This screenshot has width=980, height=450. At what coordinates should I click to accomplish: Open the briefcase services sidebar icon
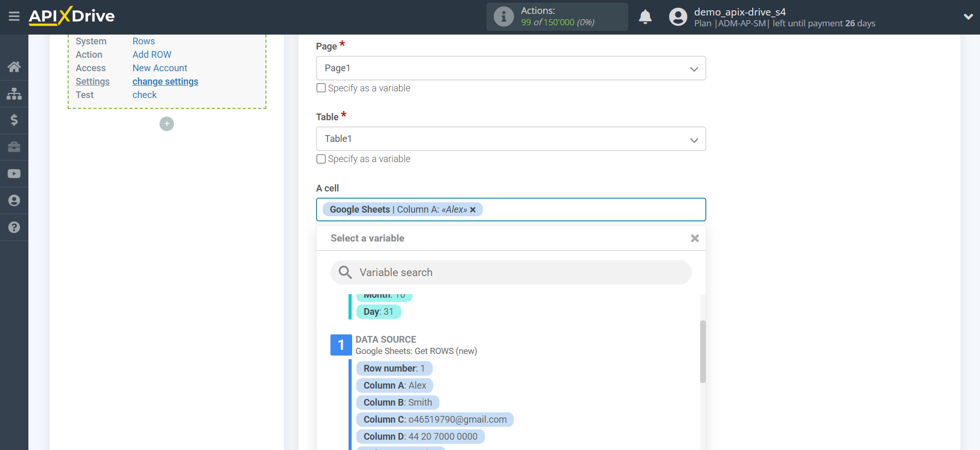pos(14,147)
